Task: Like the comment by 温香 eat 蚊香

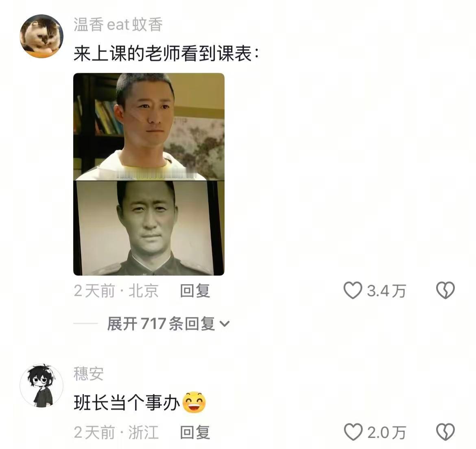Action: 353,290
